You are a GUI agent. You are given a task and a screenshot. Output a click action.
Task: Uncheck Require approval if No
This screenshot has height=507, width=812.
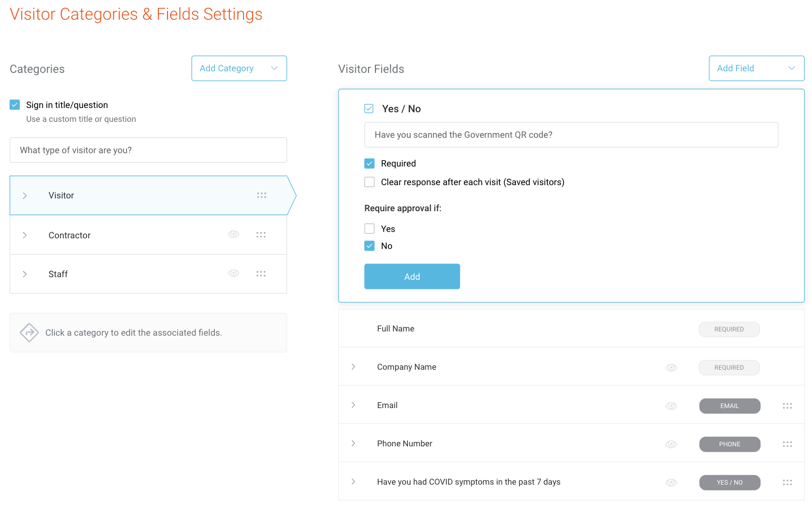pyautogui.click(x=370, y=246)
